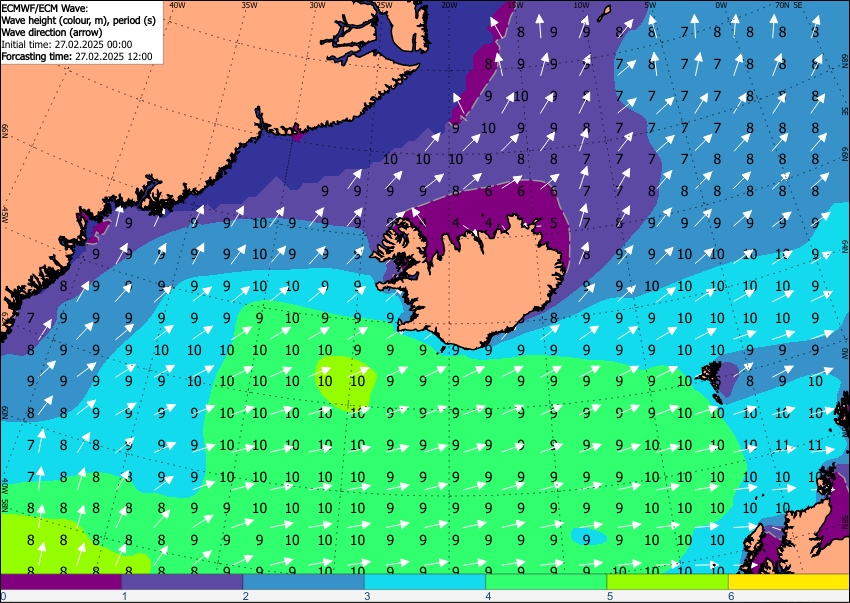Click the violet 1–2 m legend swatch
850x603 pixels.
[x=182, y=582]
